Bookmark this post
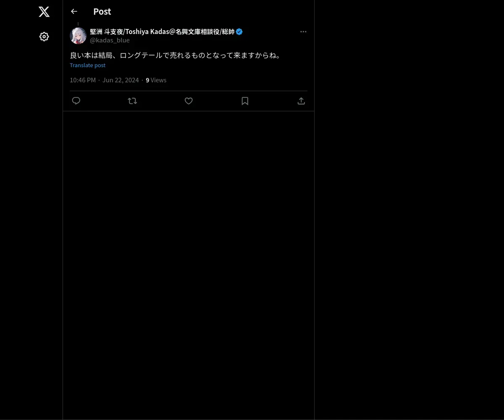This screenshot has height=420, width=504. click(x=245, y=101)
